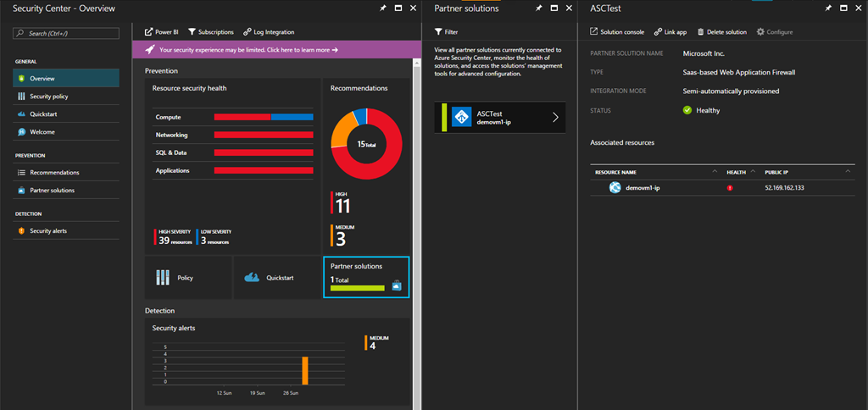This screenshot has width=868, height=410.
Task: Click the Recommendations donut chart
Action: (366, 144)
